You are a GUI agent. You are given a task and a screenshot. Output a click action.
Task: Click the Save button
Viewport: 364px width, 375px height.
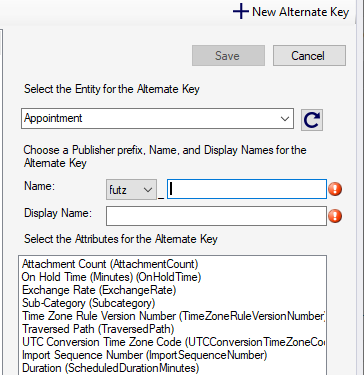(x=228, y=56)
